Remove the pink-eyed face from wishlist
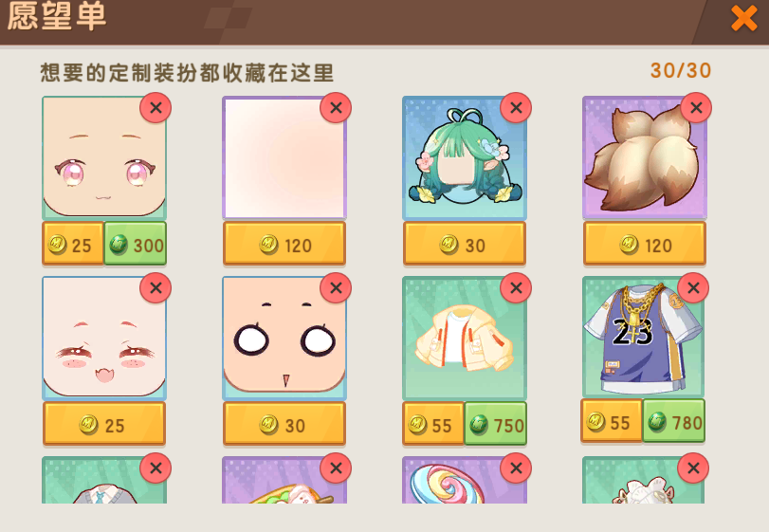The image size is (769, 532). (156, 108)
